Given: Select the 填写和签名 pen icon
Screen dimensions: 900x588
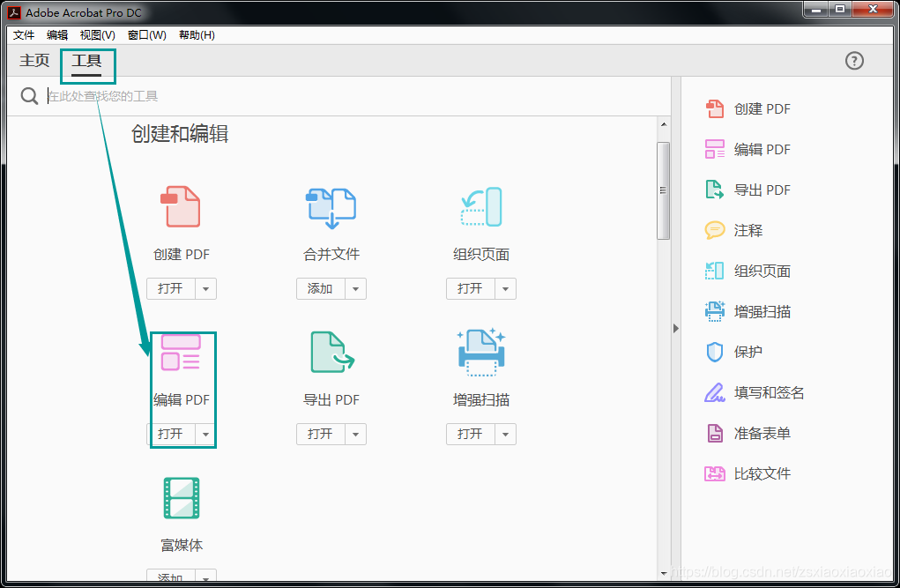Looking at the screenshot, I should (715, 393).
